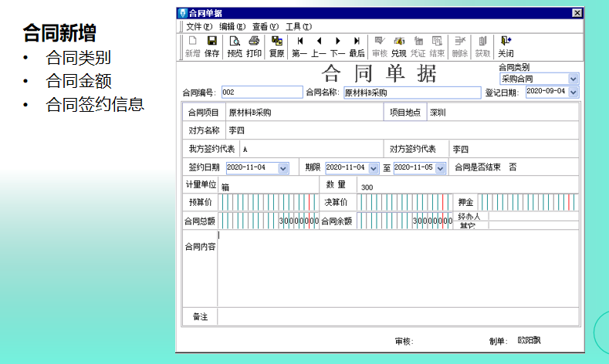
Task: Click the 审核: label at bottom
Action: (404, 342)
